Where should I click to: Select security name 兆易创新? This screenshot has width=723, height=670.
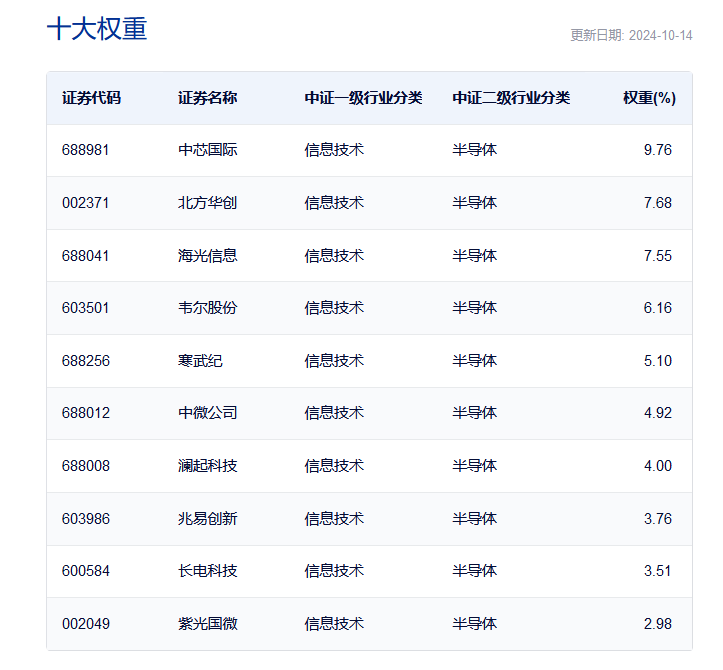207,519
